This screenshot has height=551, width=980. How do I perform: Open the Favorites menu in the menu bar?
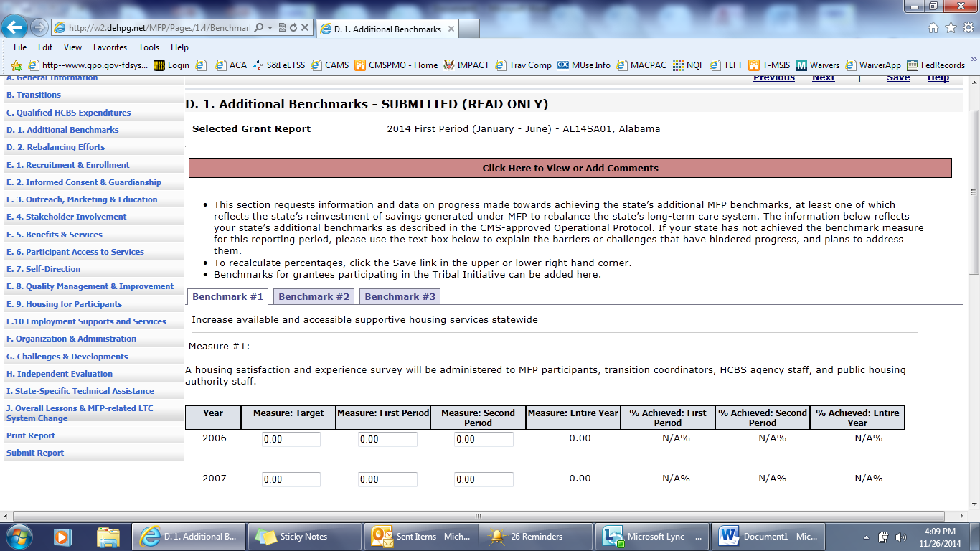[x=110, y=47]
